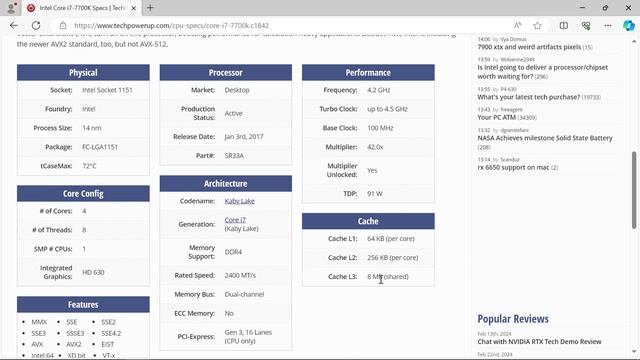Viewport: 640px width, 360px height.
Task: Open 'What's your latest tech purchase?' thread
Action: [529, 97]
